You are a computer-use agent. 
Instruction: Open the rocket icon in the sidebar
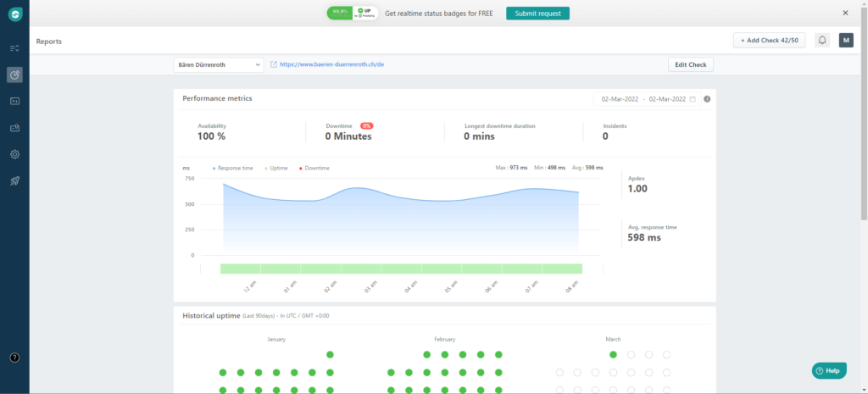[14, 181]
